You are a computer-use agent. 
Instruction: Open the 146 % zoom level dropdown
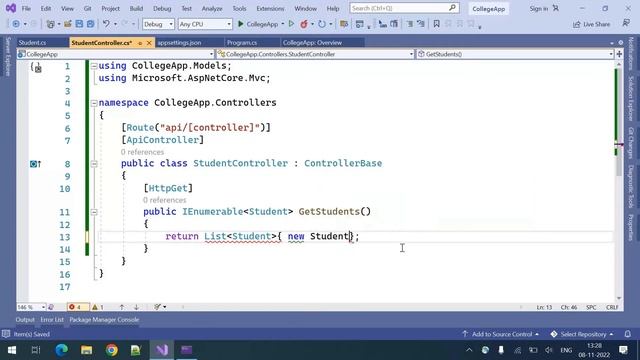pos(31,307)
